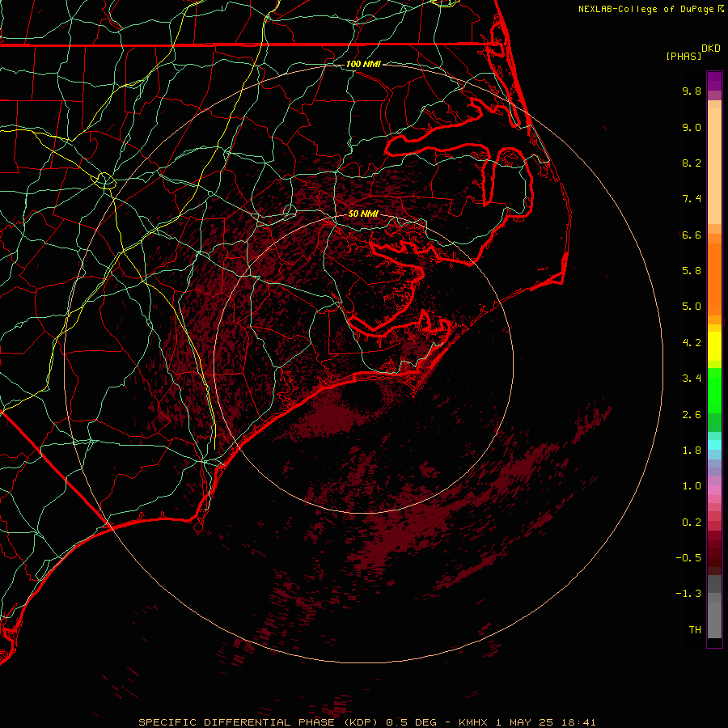Click the [PHAS] label near color scale

(684, 56)
